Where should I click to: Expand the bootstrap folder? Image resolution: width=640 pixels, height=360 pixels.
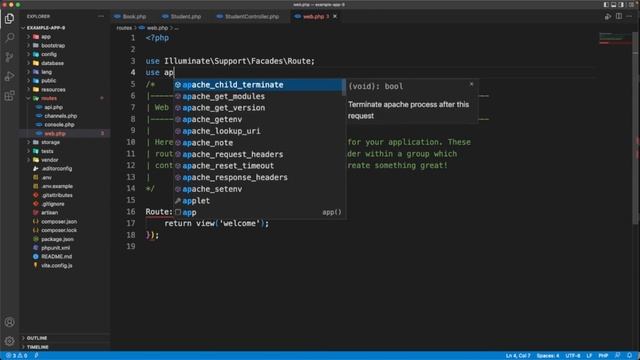click(53, 45)
